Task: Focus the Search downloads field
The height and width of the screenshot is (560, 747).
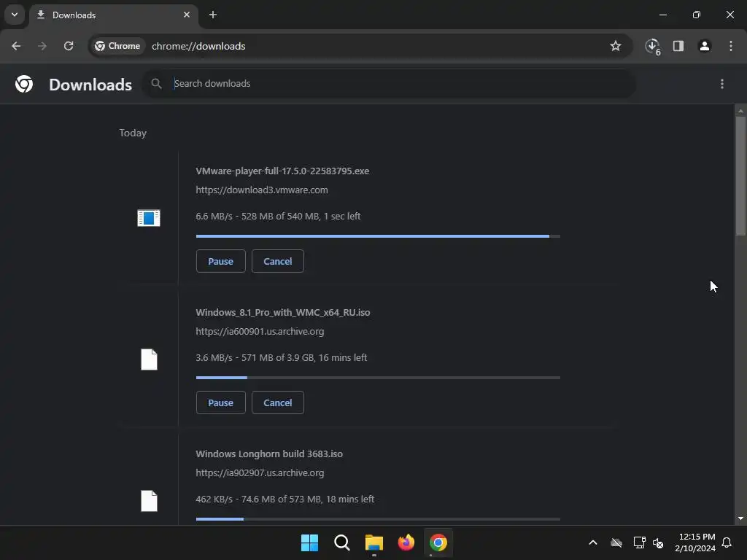Action: coord(388,84)
